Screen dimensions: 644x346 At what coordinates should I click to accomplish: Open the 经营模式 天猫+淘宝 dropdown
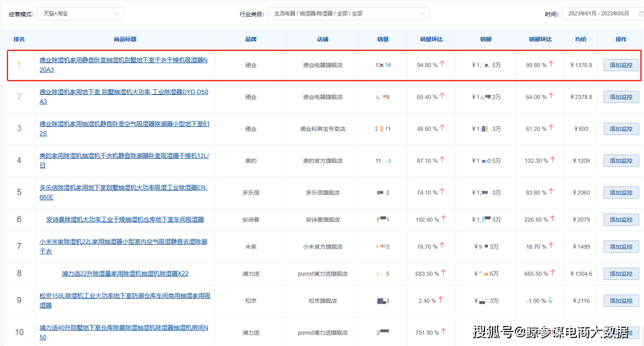tap(80, 13)
